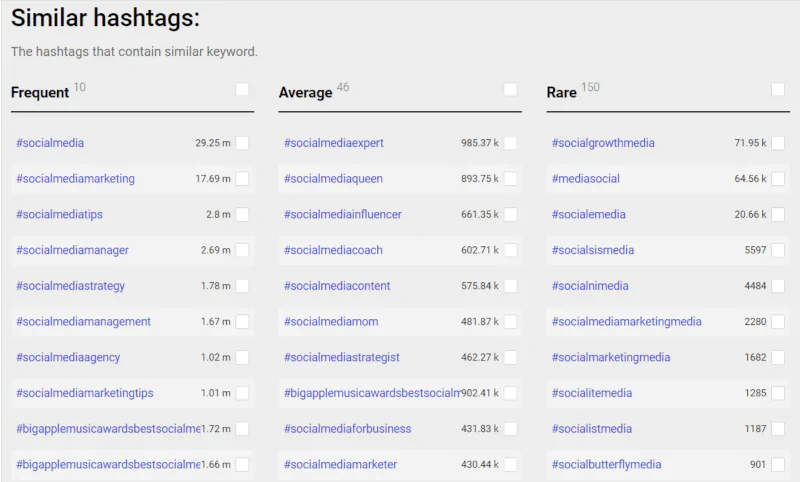800x482 pixels.
Task: Check the select-all box for Rare hashtags
Action: tap(778, 90)
